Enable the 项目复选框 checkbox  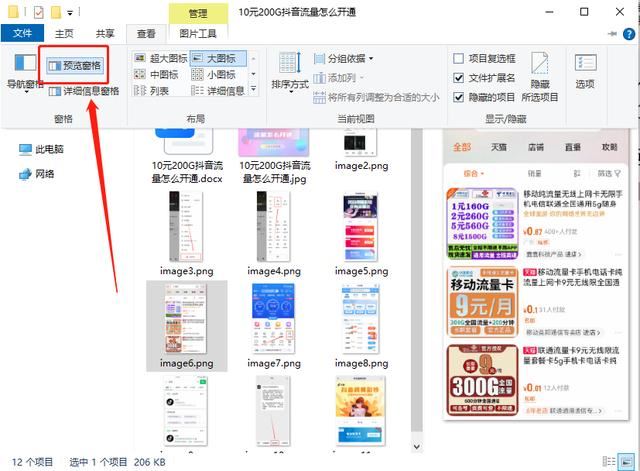pyautogui.click(x=459, y=58)
